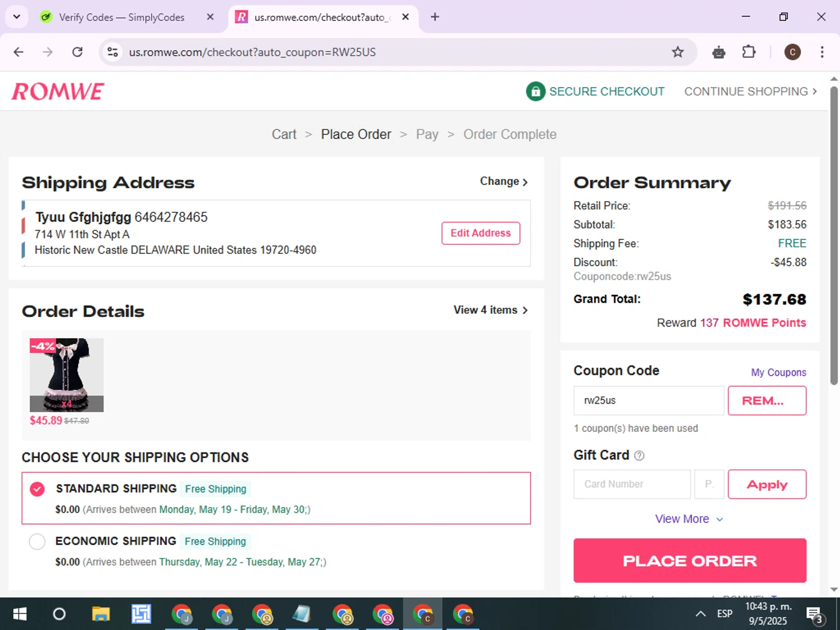Image resolution: width=840 pixels, height=630 pixels.
Task: Click the browser address bar URL
Action: pyautogui.click(x=252, y=52)
